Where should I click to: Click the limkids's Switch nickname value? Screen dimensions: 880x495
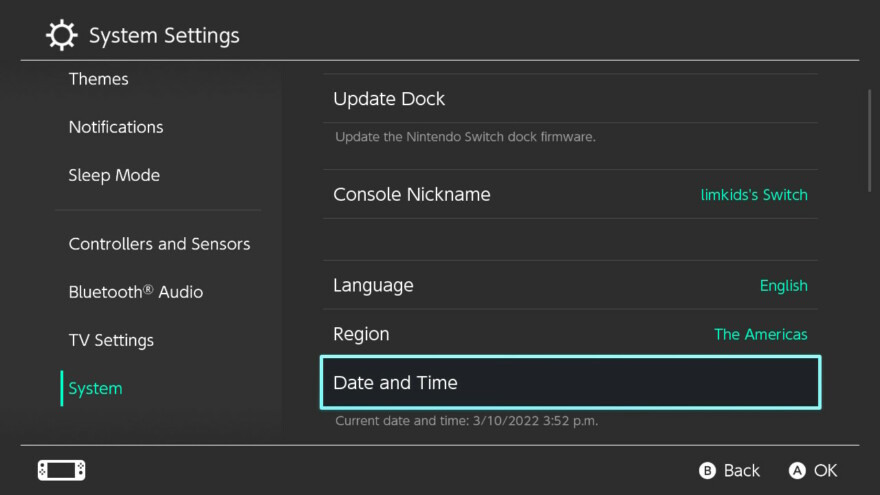point(754,195)
